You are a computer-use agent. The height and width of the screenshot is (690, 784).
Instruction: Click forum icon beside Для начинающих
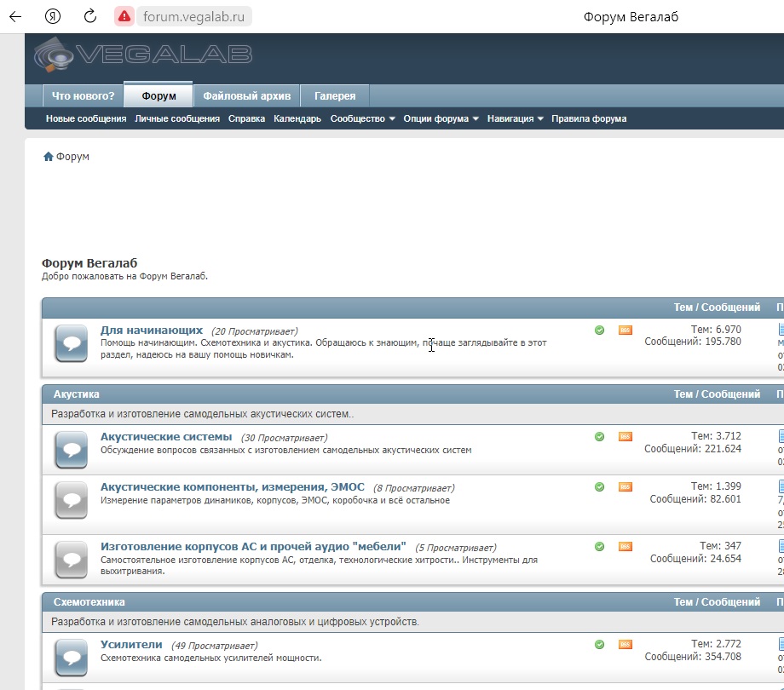tap(71, 343)
